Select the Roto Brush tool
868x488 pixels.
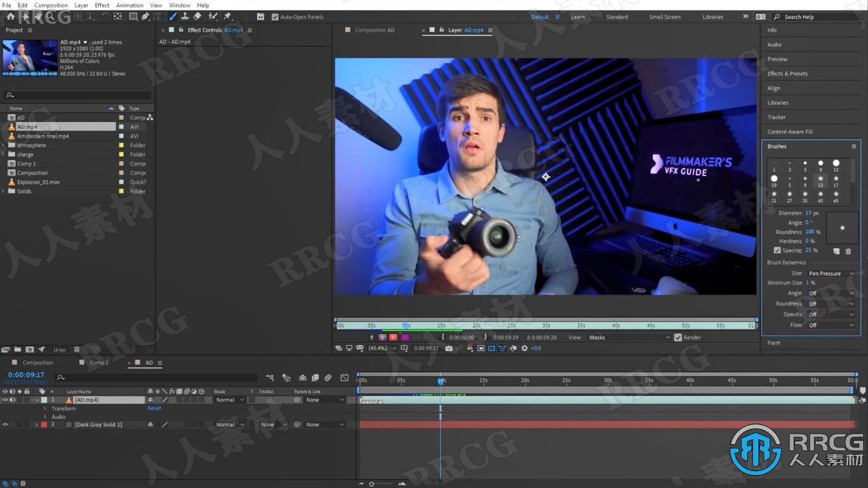pos(213,16)
